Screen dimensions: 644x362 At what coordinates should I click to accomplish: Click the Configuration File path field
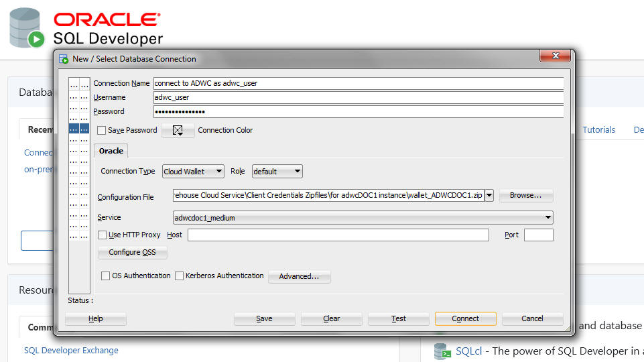[328, 195]
